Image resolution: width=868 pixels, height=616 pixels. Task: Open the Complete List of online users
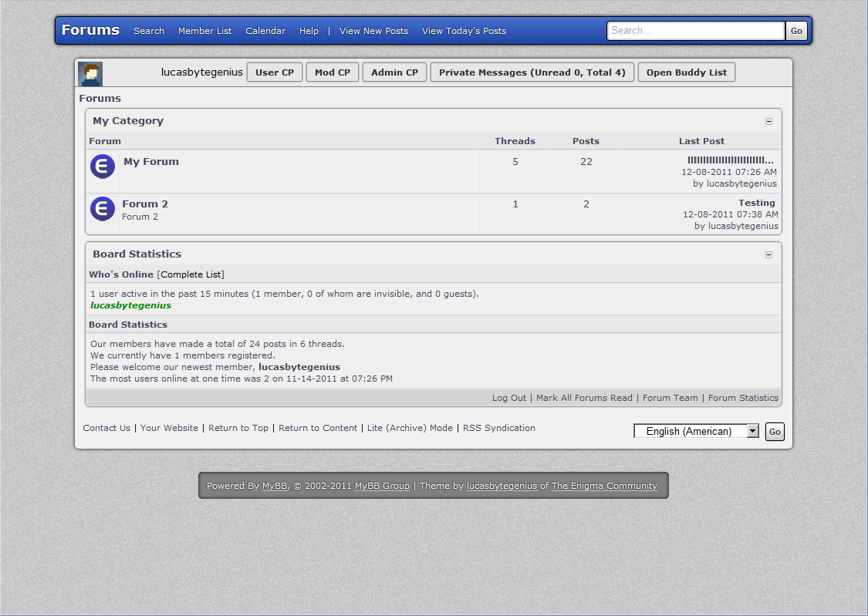coord(191,274)
